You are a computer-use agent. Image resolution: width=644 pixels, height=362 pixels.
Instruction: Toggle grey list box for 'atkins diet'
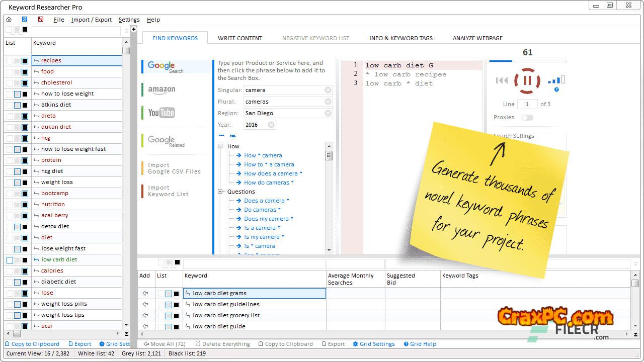point(17,105)
